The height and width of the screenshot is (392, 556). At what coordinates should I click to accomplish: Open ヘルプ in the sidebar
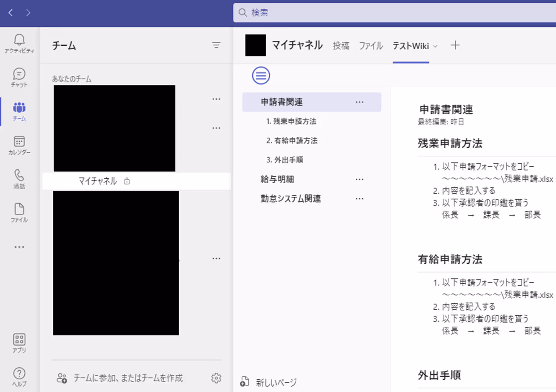tap(19, 377)
